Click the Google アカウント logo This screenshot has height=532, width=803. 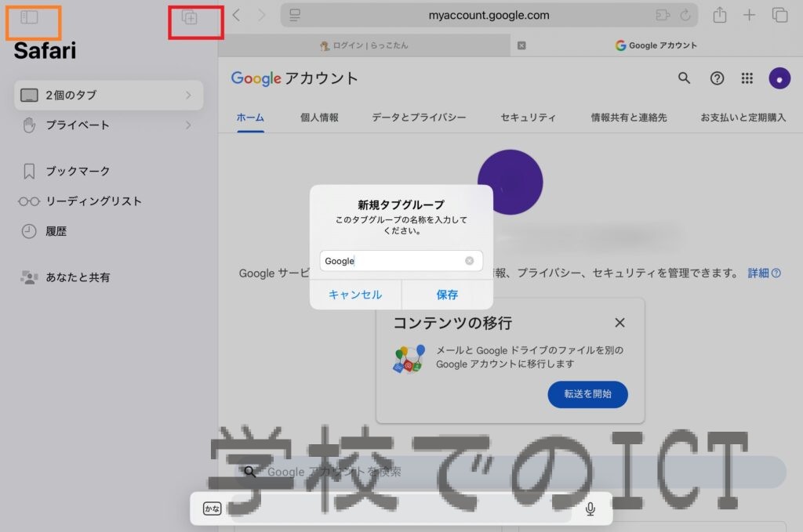(294, 78)
